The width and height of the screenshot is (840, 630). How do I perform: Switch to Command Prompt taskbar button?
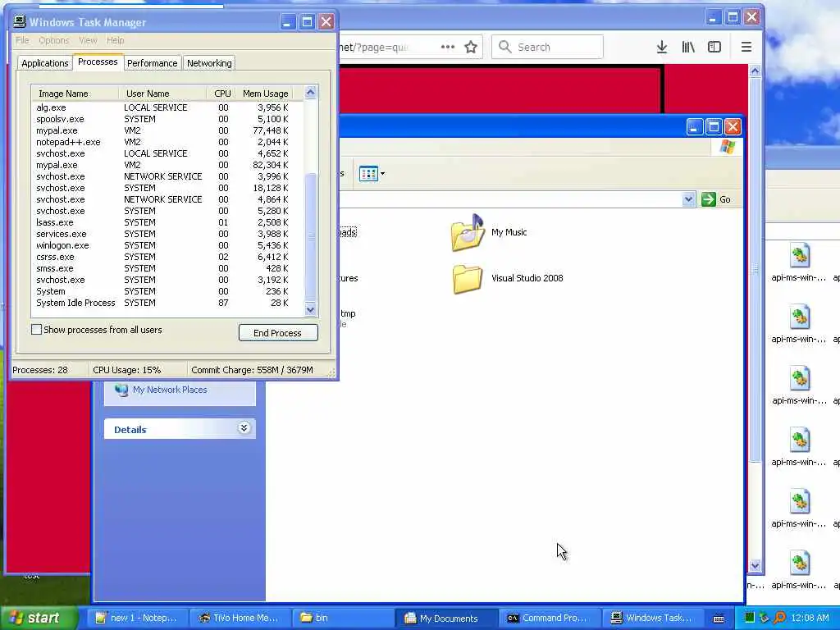tap(549, 618)
